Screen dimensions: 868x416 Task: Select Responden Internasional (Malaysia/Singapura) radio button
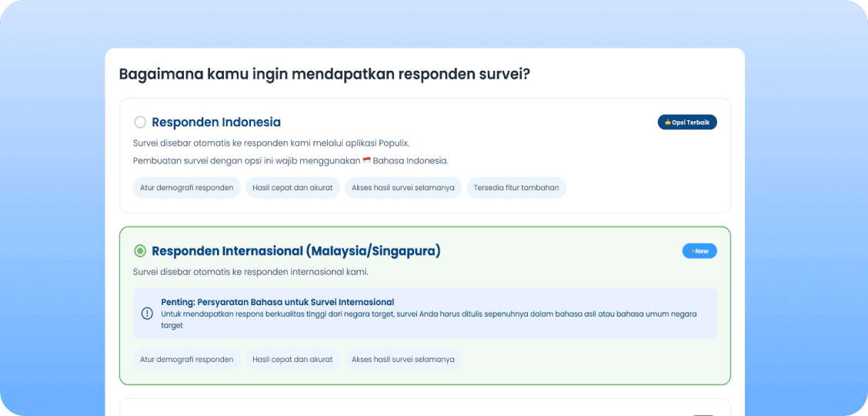click(140, 251)
